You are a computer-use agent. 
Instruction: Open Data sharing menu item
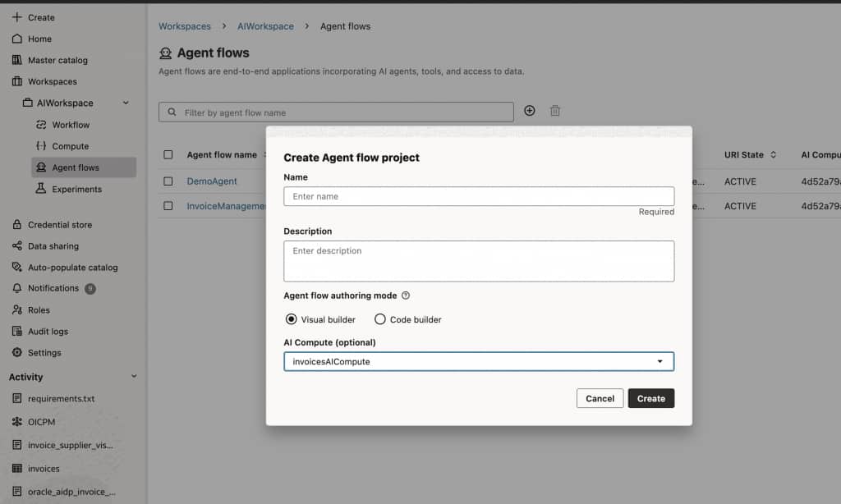coord(53,246)
